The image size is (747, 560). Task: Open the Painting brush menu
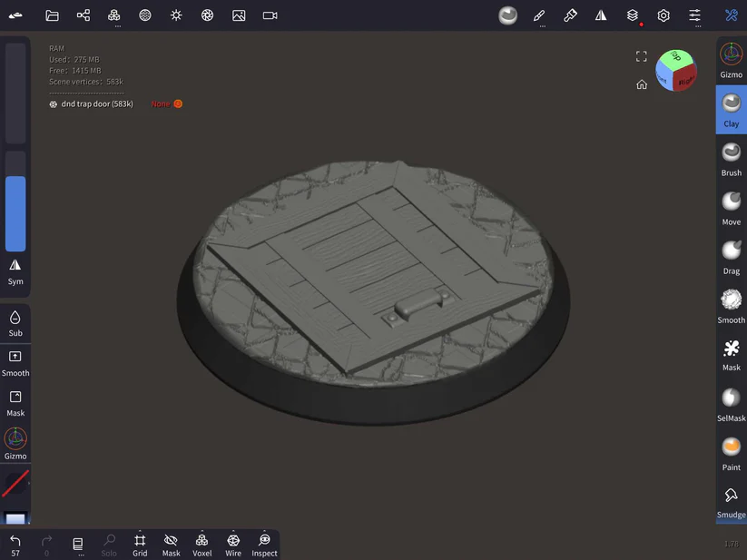click(570, 15)
